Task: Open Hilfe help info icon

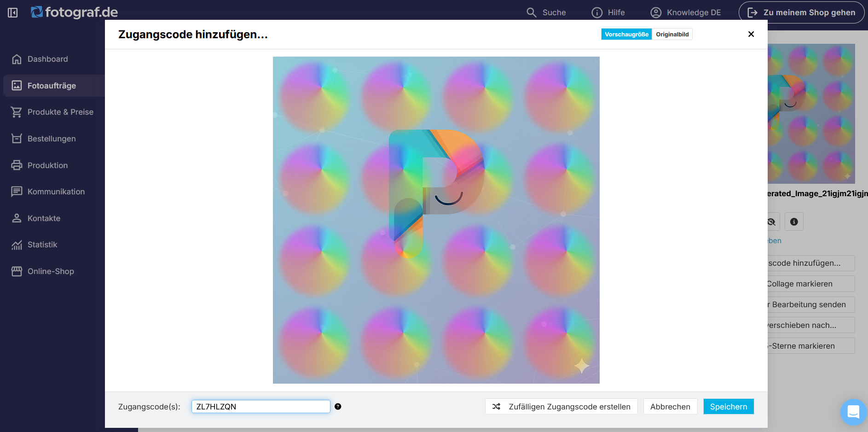Action: click(x=597, y=12)
